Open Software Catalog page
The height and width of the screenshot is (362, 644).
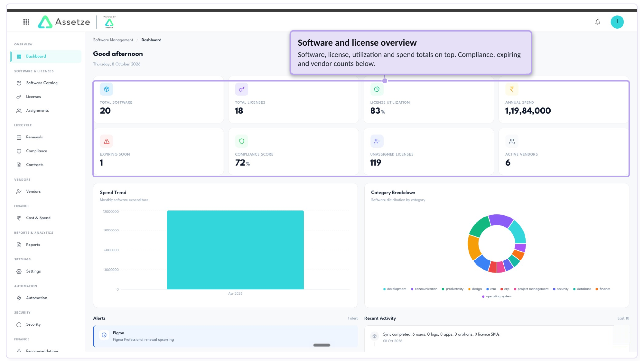click(46, 83)
